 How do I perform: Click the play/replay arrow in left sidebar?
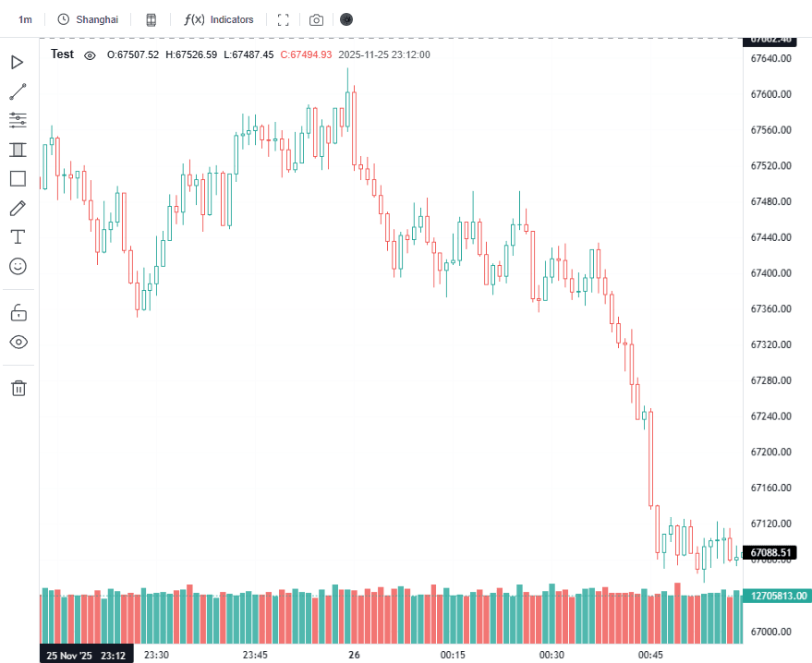click(18, 63)
